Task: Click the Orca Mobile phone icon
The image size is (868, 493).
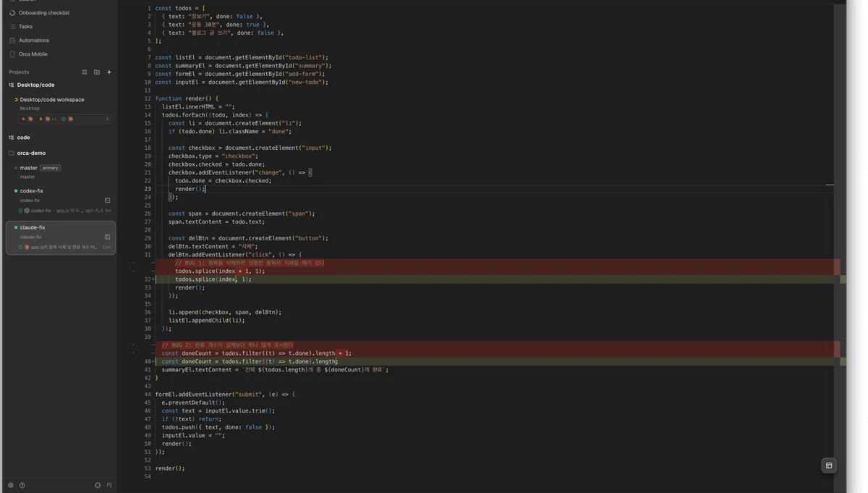Action: [x=12, y=54]
